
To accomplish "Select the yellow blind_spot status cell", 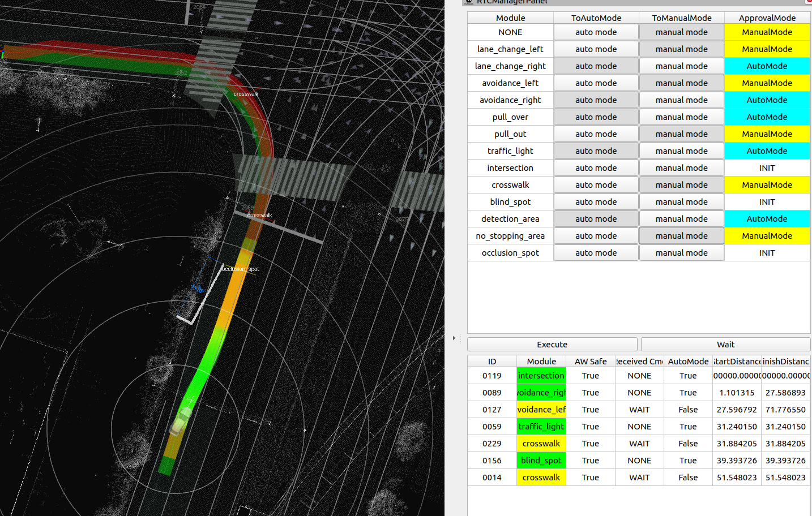I will (541, 461).
